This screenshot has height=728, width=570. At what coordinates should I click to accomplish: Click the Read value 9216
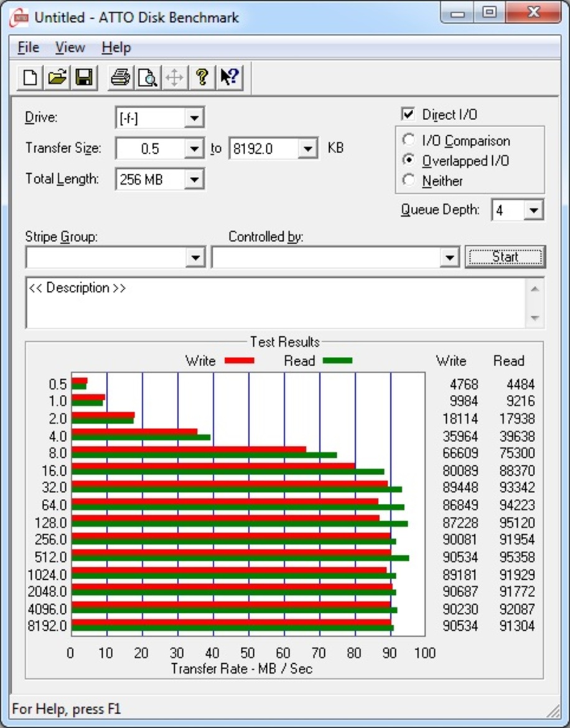pos(520,400)
